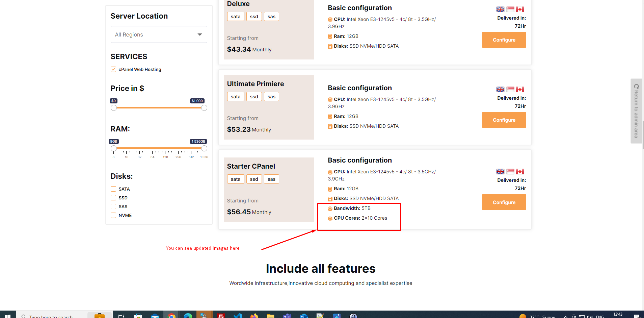Select the sata tag under Starter CPanel

coord(236,179)
